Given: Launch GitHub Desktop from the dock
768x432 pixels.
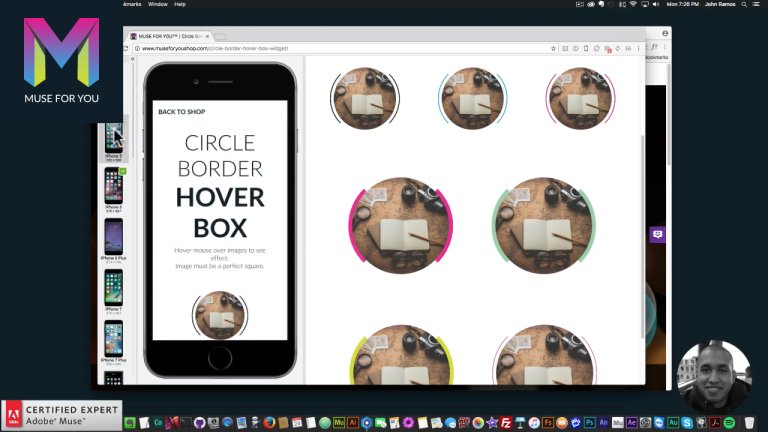Looking at the screenshot, I should pos(199,423).
